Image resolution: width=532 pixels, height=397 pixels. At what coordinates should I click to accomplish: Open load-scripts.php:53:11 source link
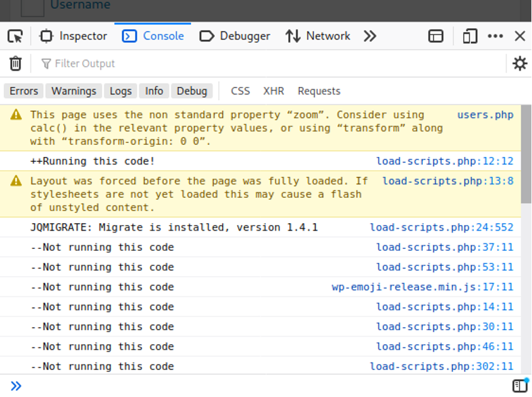(445, 267)
